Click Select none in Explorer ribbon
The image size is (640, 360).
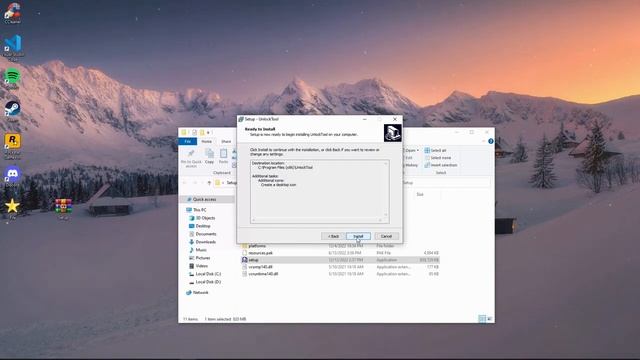(438, 158)
